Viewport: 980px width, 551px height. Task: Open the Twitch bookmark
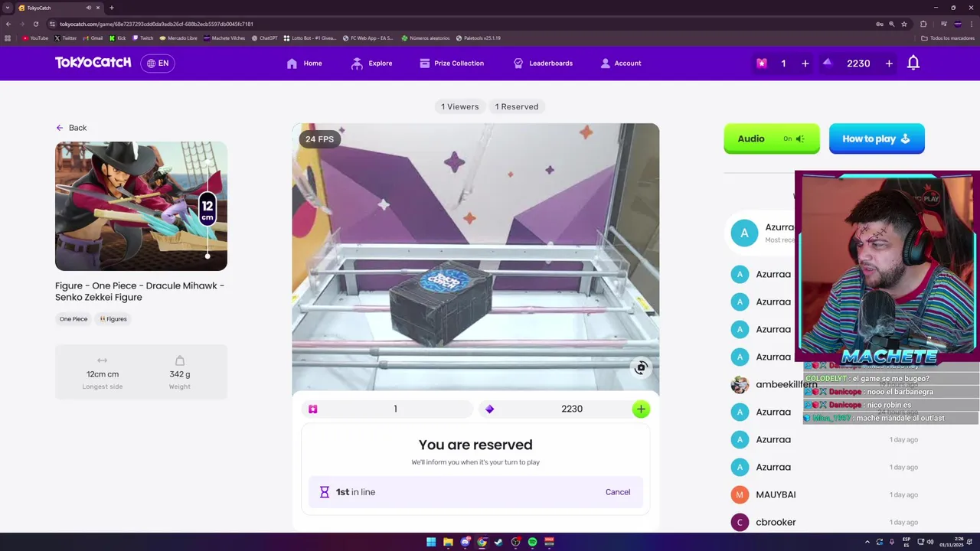point(143,38)
